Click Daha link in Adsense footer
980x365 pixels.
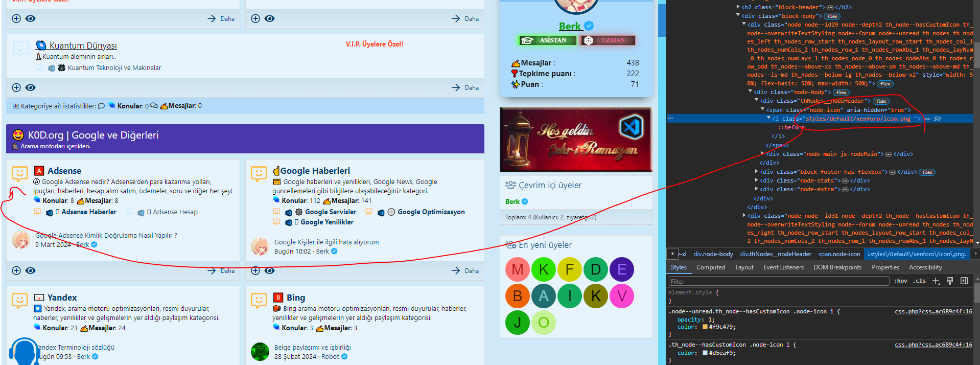227,271
